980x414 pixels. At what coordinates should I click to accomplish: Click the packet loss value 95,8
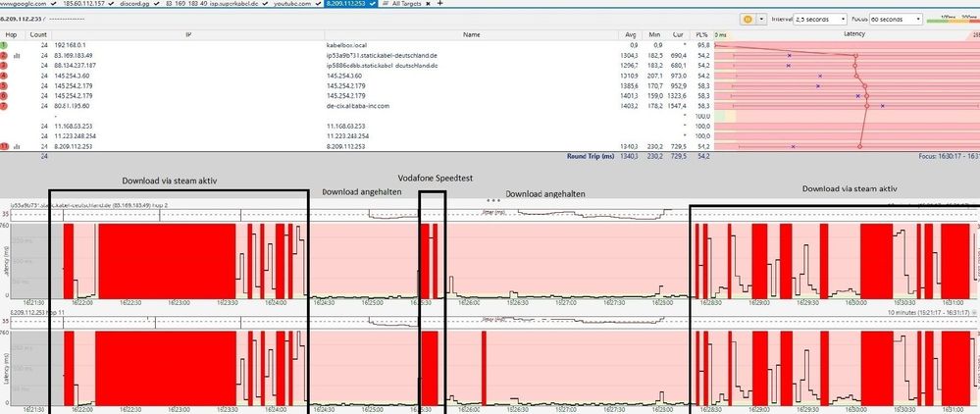(x=702, y=46)
